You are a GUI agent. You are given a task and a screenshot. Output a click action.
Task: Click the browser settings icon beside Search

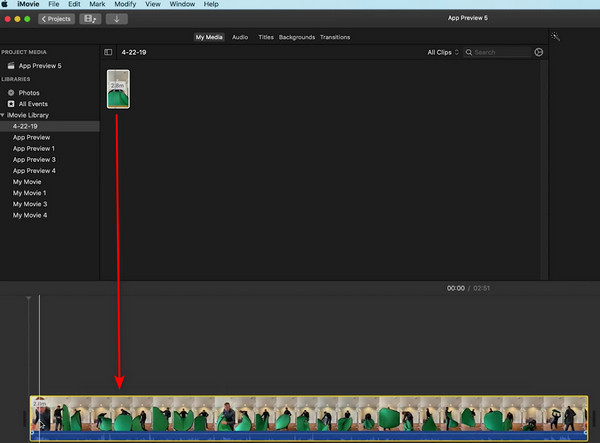coord(538,52)
